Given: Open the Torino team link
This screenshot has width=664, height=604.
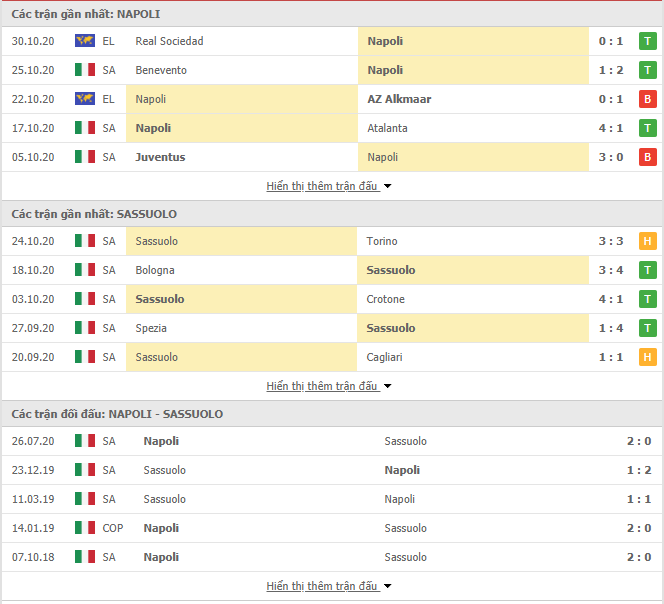Looking at the screenshot, I should click(382, 241).
